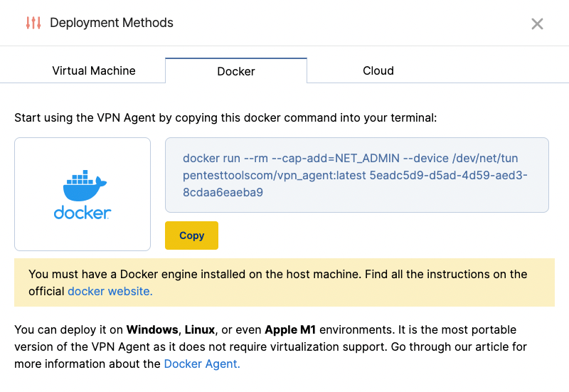Viewport: 569px width, 392px height.
Task: Open the docker website link
Action: (x=110, y=291)
